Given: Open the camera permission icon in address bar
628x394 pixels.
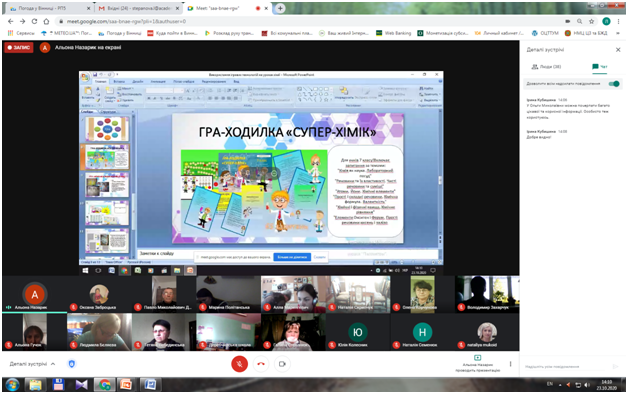Looking at the screenshot, I should coord(568,21).
